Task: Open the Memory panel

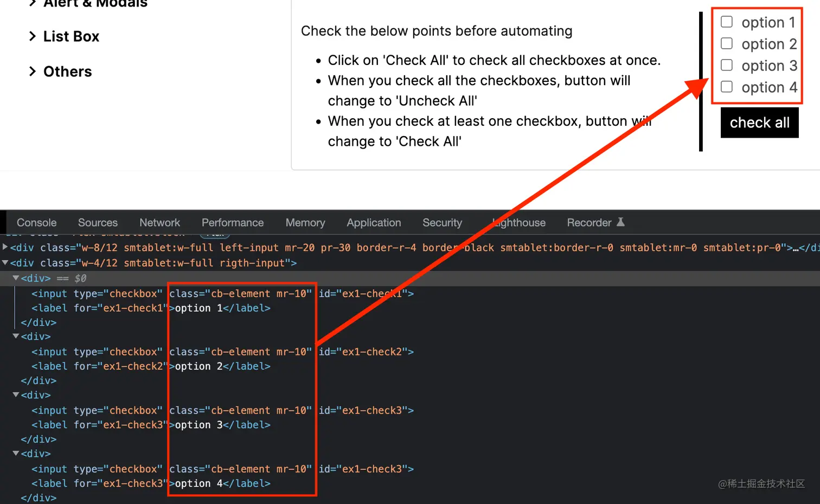Action: 305,223
